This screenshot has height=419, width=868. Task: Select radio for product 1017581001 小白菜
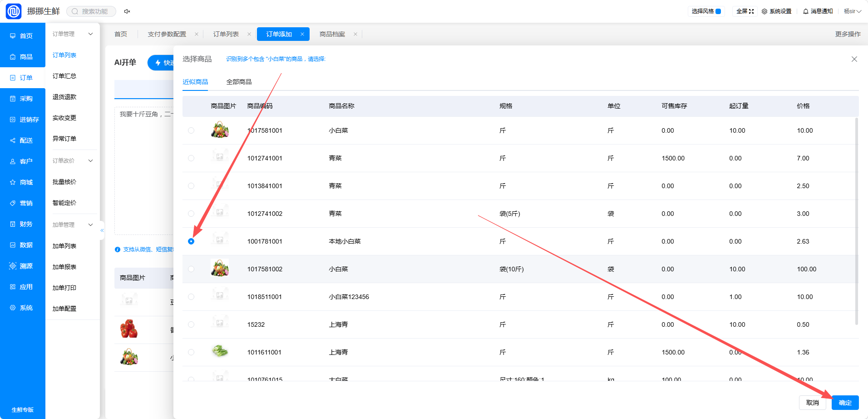pos(191,130)
